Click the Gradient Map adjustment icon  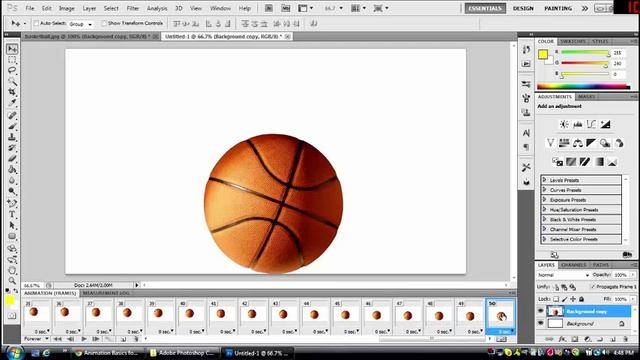click(x=598, y=162)
